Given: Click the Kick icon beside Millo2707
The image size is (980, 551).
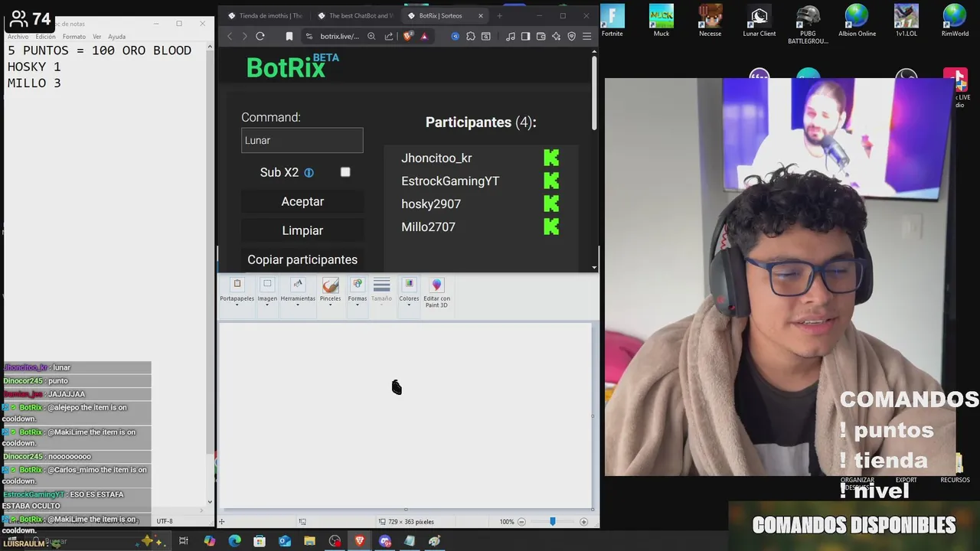Looking at the screenshot, I should (551, 227).
